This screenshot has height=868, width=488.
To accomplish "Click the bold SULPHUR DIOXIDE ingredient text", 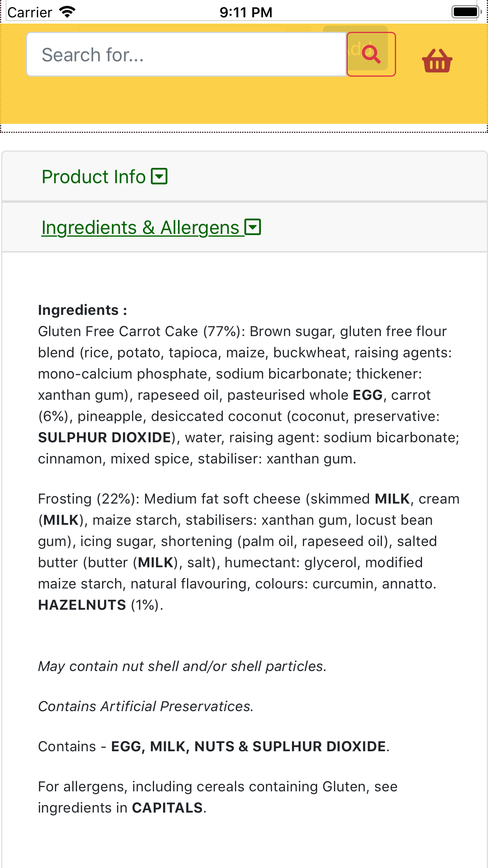I will click(105, 438).
